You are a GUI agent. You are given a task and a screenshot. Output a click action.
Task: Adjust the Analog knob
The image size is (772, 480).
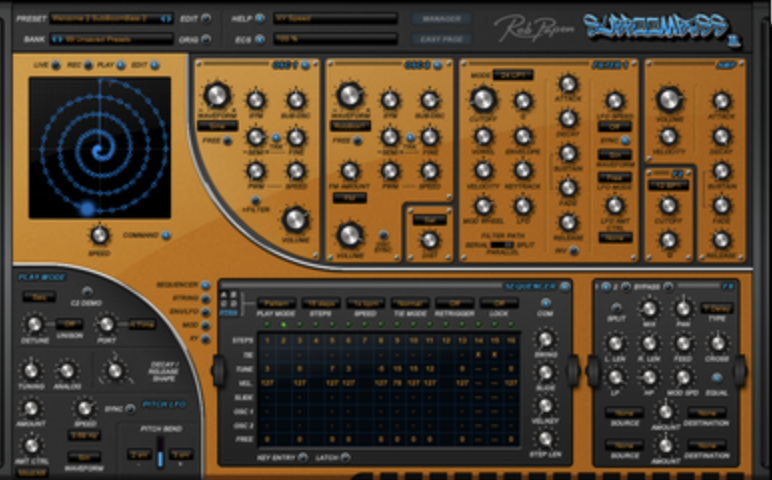tap(66, 370)
